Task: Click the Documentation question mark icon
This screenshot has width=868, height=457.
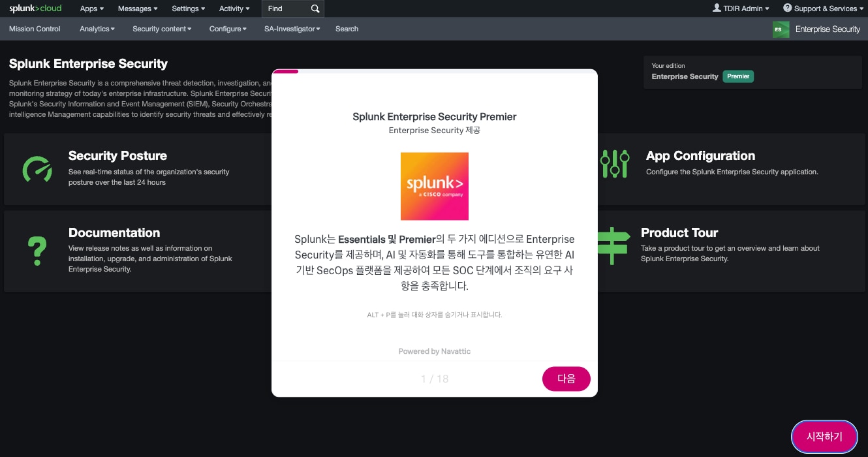Action: coord(37,250)
